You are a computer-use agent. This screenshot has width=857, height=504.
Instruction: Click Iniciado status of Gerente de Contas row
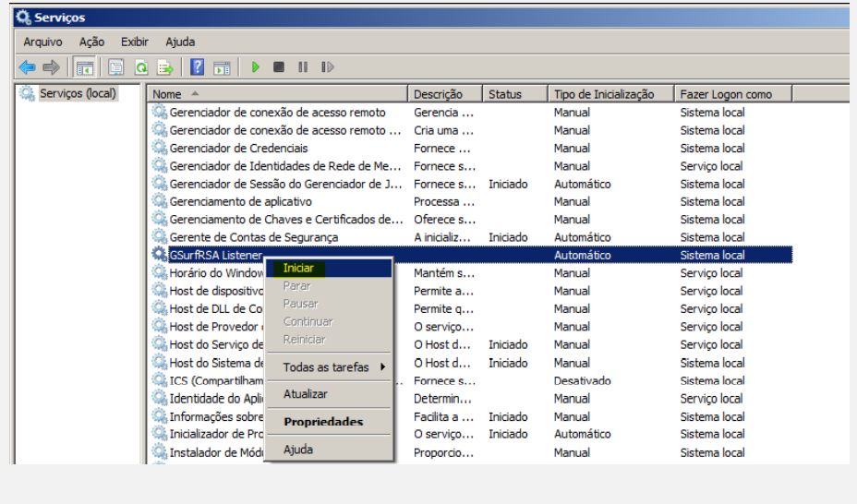click(x=508, y=237)
